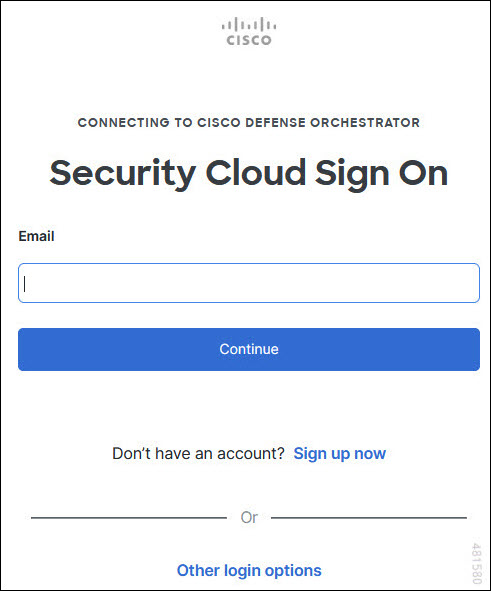Click the 'cisco' wordmark under the bars
This screenshot has height=591, width=491.
click(249, 40)
